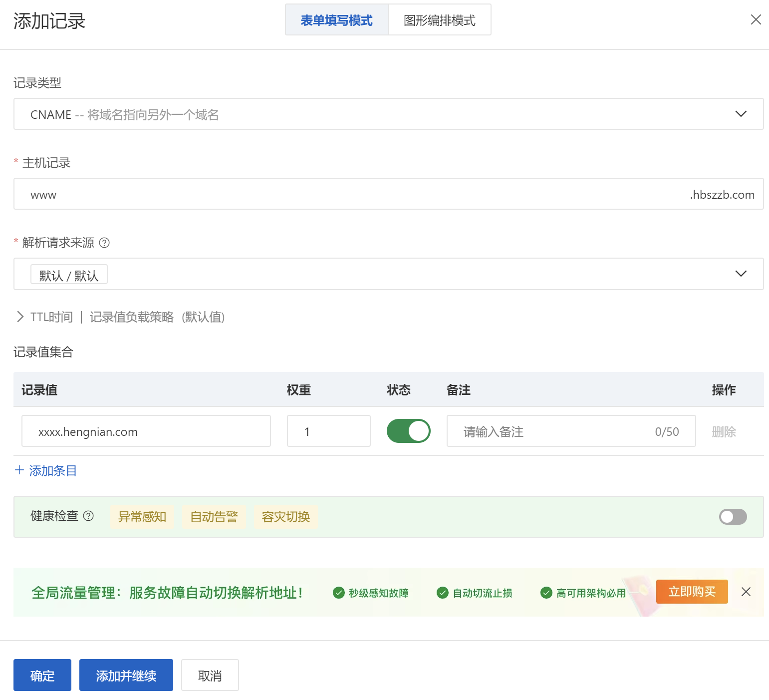Focus the 请输入备注 remark field
The height and width of the screenshot is (700, 769).
pos(554,431)
